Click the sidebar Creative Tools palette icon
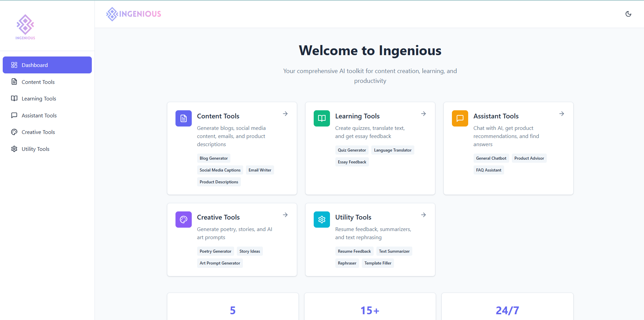644x320 pixels. tap(14, 132)
